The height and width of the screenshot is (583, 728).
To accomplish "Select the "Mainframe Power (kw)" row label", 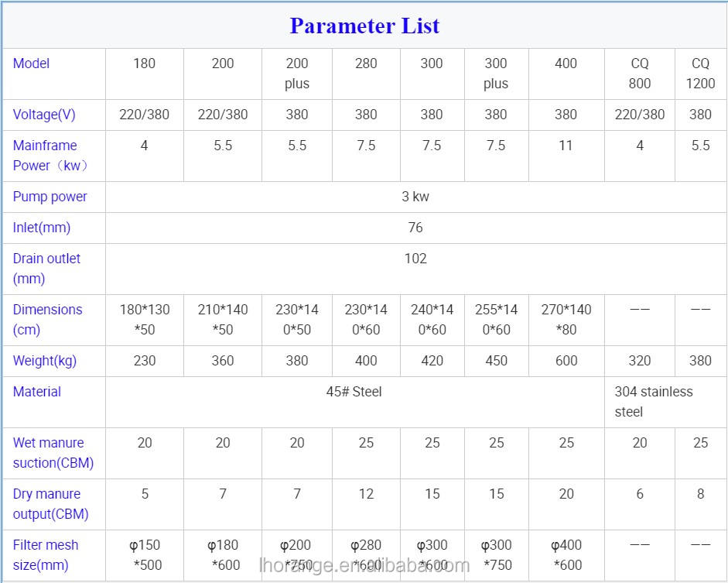I will pos(50,156).
